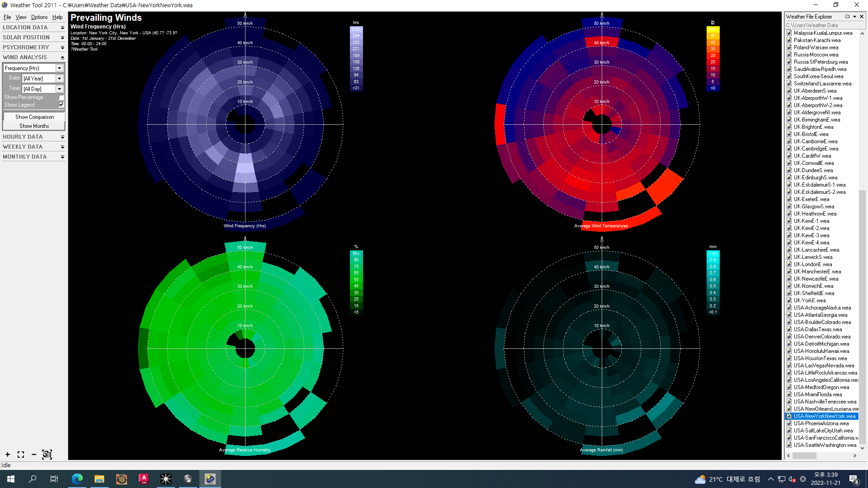Select USA-MiamiFlorida.wea in the file list
The width and height of the screenshot is (868, 488).
(817, 394)
